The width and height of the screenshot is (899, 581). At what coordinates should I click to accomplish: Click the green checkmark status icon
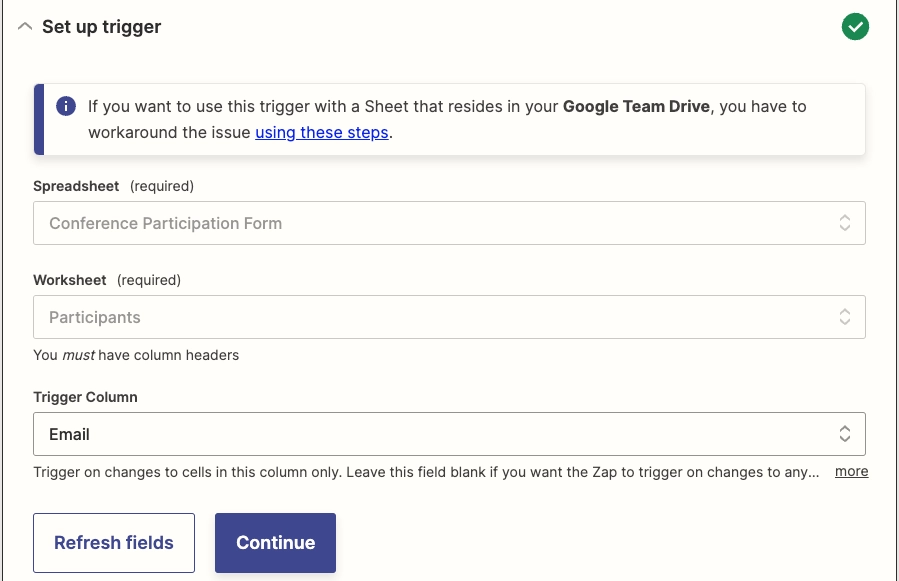pyautogui.click(x=855, y=26)
